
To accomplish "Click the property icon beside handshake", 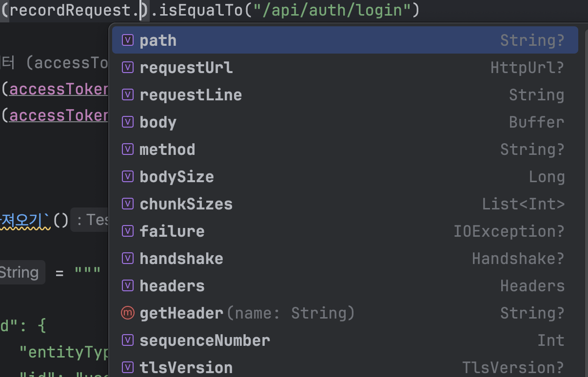I will coord(127,258).
